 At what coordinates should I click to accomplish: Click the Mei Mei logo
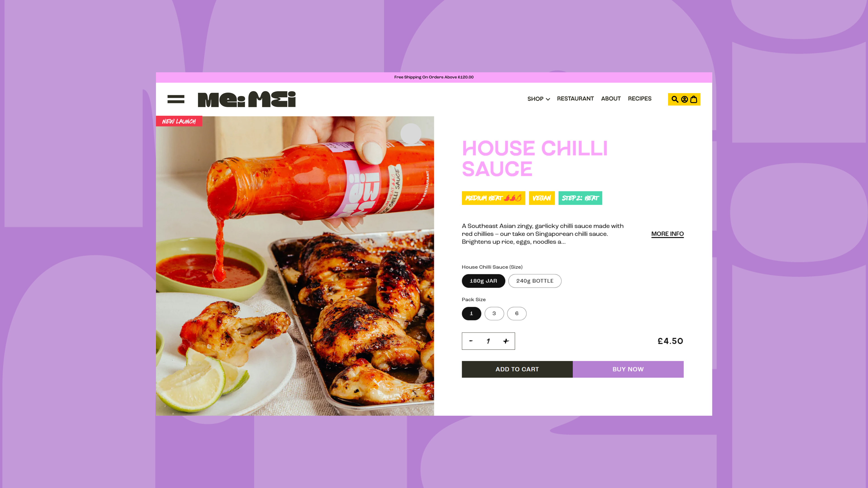pos(247,99)
